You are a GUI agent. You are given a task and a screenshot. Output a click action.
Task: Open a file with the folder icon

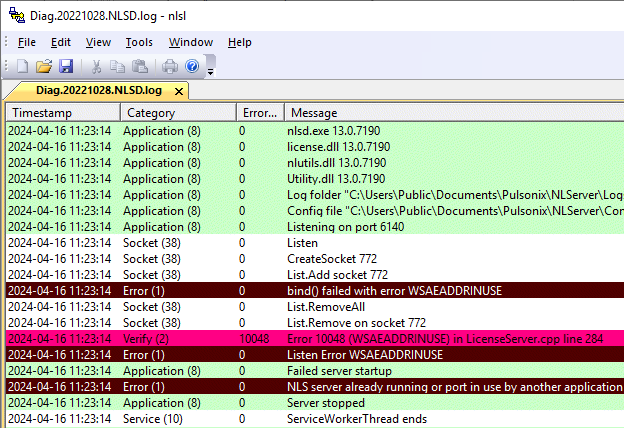click(44, 66)
